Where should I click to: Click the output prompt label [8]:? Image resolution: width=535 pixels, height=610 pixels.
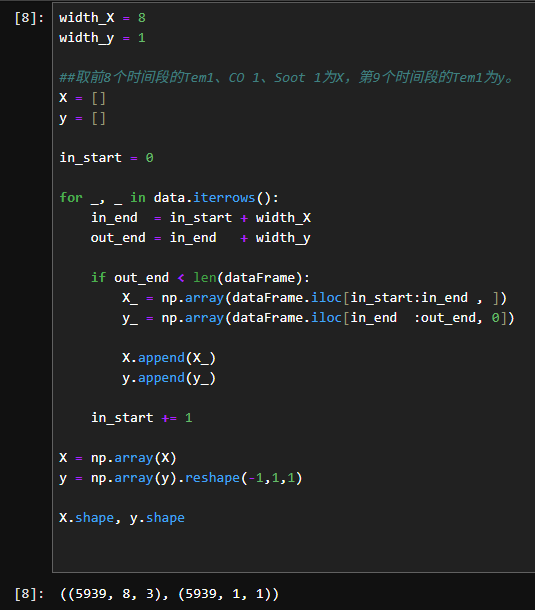(29, 594)
